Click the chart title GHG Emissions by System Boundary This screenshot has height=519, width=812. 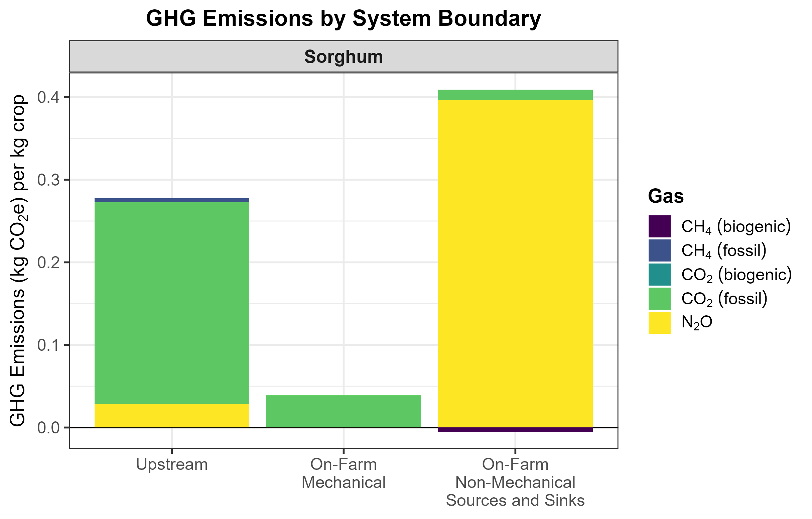click(x=343, y=18)
